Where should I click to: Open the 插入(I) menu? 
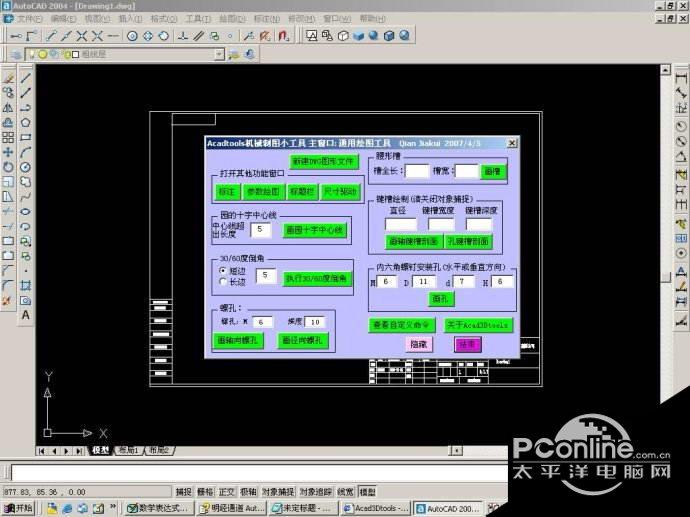(130, 18)
